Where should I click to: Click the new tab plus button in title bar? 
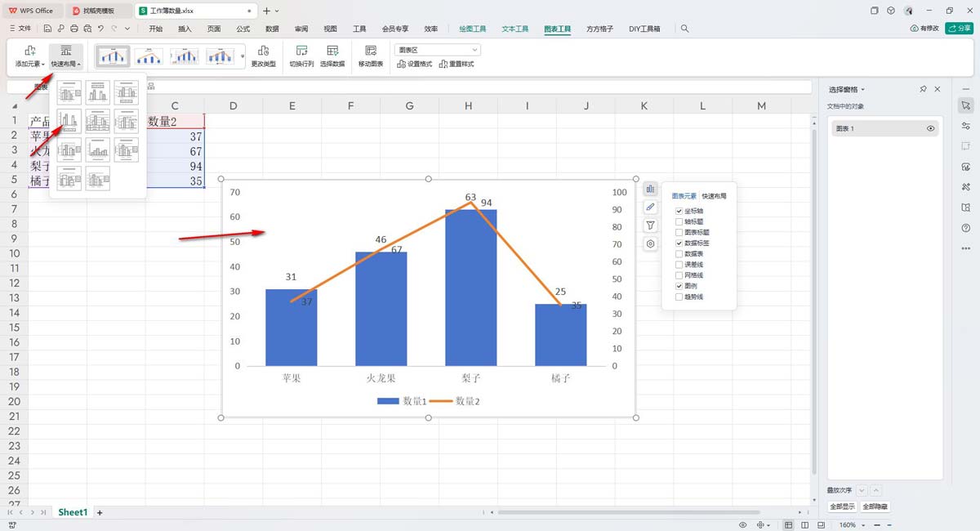tap(266, 11)
